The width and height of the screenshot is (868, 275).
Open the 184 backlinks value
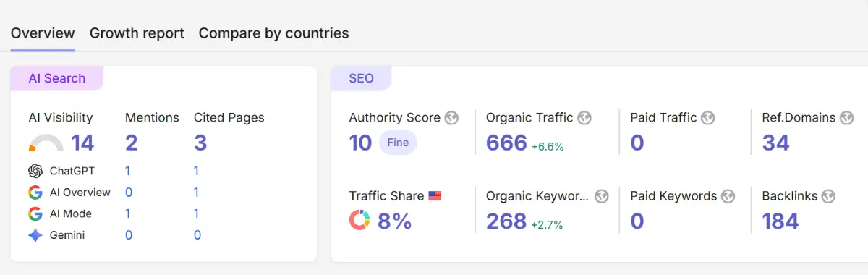[780, 221]
